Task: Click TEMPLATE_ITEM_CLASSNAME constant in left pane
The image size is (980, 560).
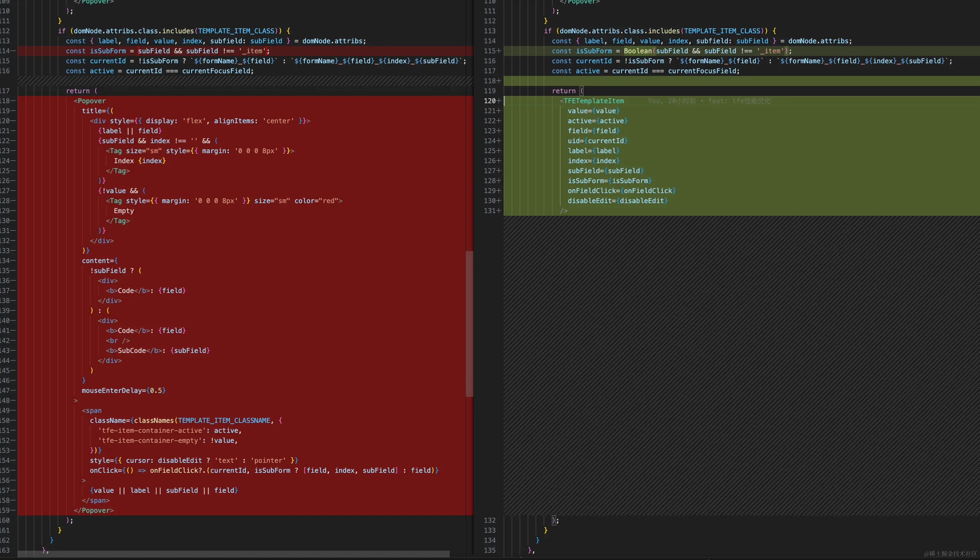Action: (224, 420)
